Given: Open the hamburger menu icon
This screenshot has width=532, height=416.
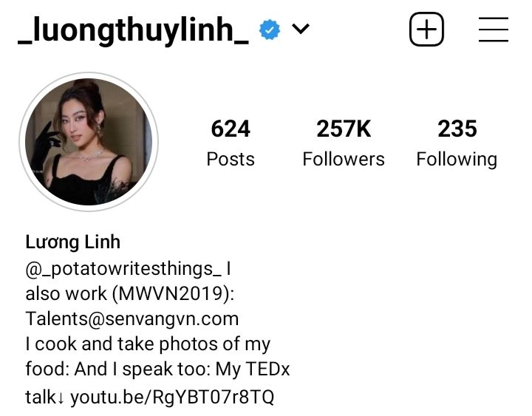Looking at the screenshot, I should click(494, 30).
